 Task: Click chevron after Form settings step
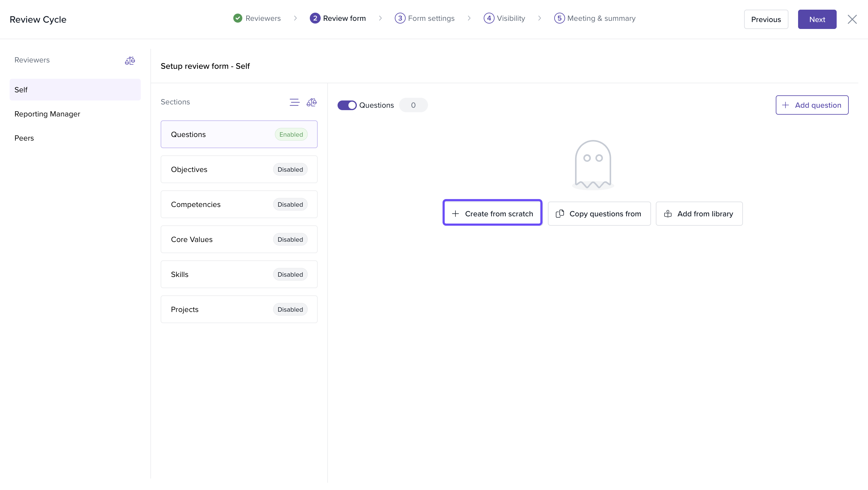click(x=469, y=18)
